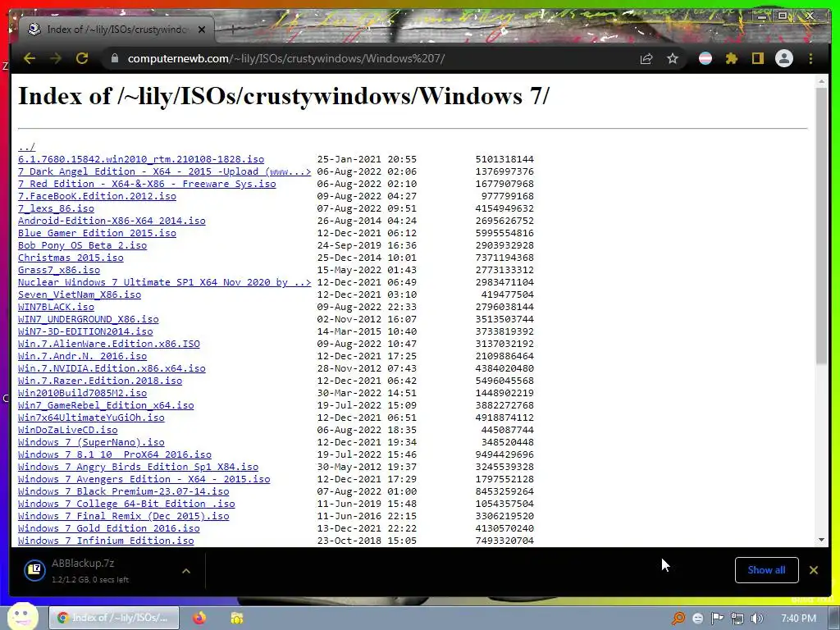Toggle the browser side panel icon

click(757, 58)
